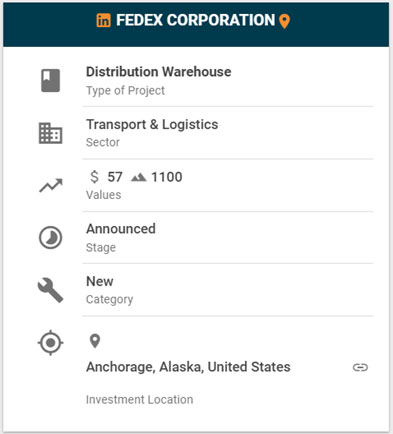
Task: Click the 1100 jobs value number
Action: tap(167, 177)
